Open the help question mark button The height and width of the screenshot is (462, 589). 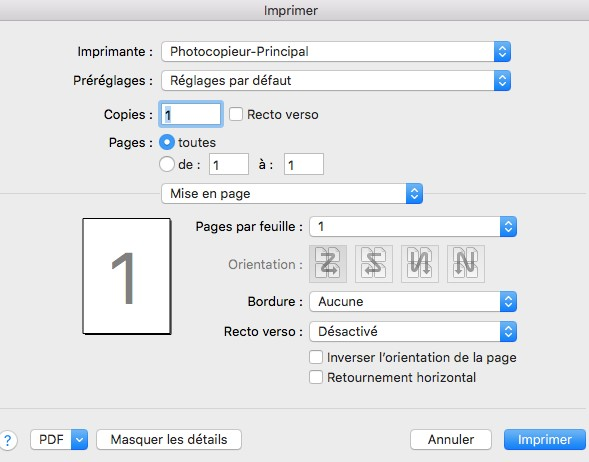click(x=8, y=440)
